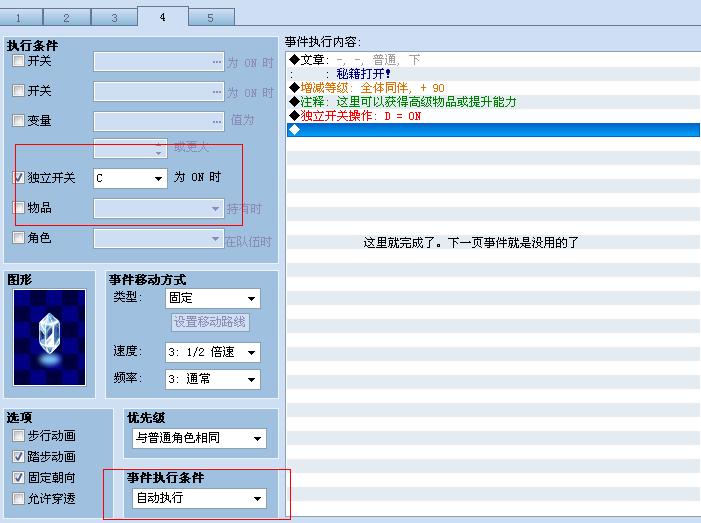This screenshot has height=523, width=701.
Task: Toggle the 步行动画 option
Action: point(18,435)
